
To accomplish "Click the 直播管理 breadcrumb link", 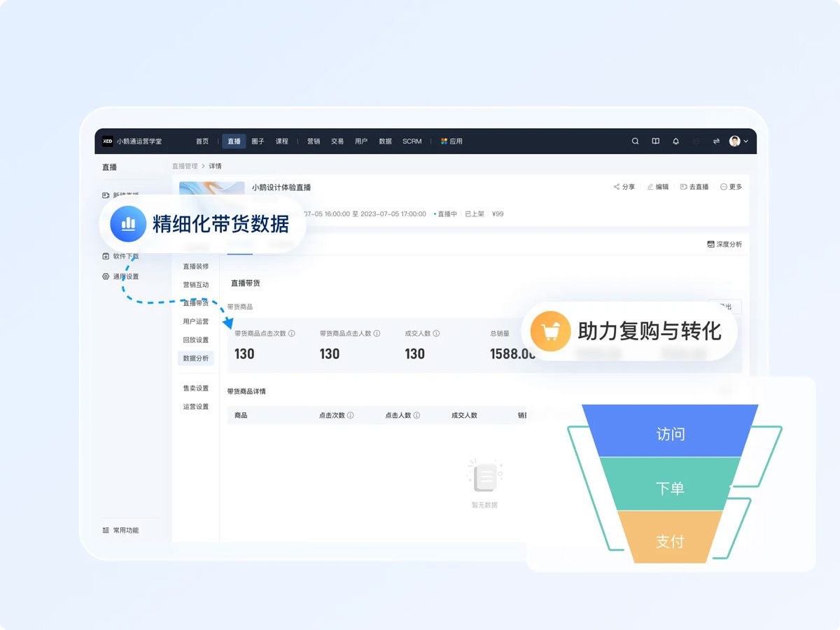I will point(185,166).
